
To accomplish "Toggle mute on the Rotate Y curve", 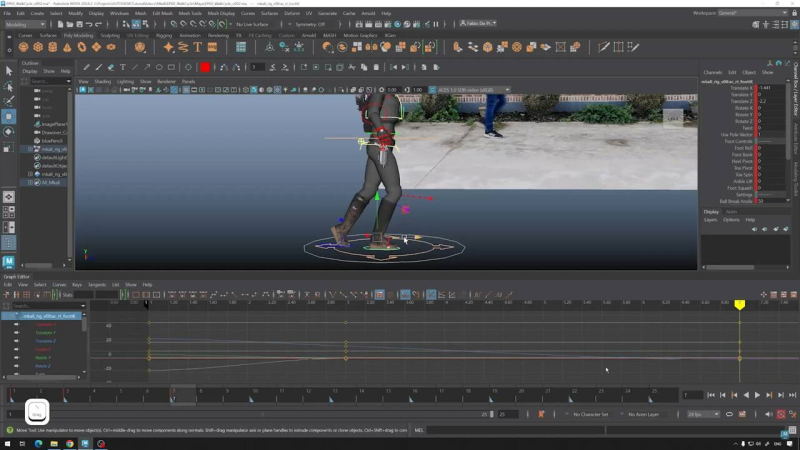I will tap(16, 358).
